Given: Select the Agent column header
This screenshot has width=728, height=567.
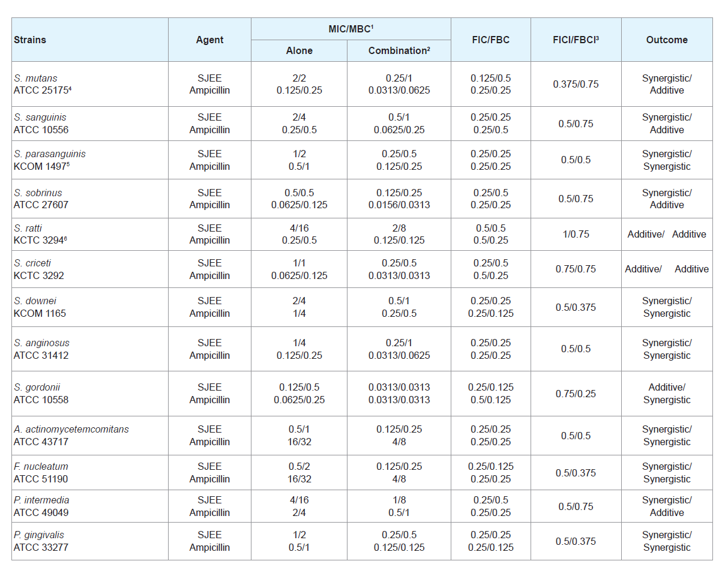Looking at the screenshot, I should [209, 40].
